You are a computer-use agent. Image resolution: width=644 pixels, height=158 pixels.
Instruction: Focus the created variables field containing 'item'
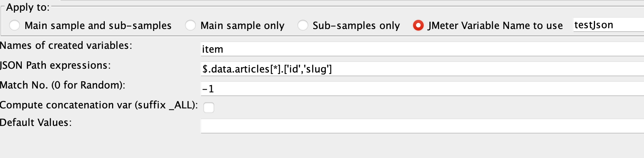point(422,49)
